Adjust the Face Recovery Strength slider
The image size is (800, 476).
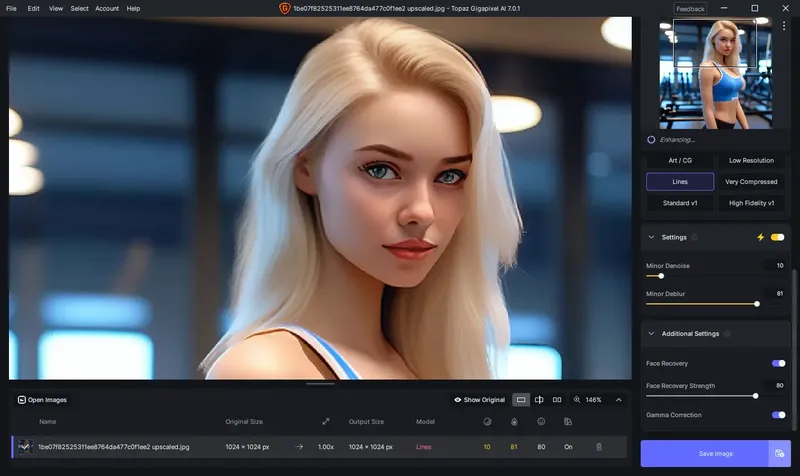pos(755,396)
